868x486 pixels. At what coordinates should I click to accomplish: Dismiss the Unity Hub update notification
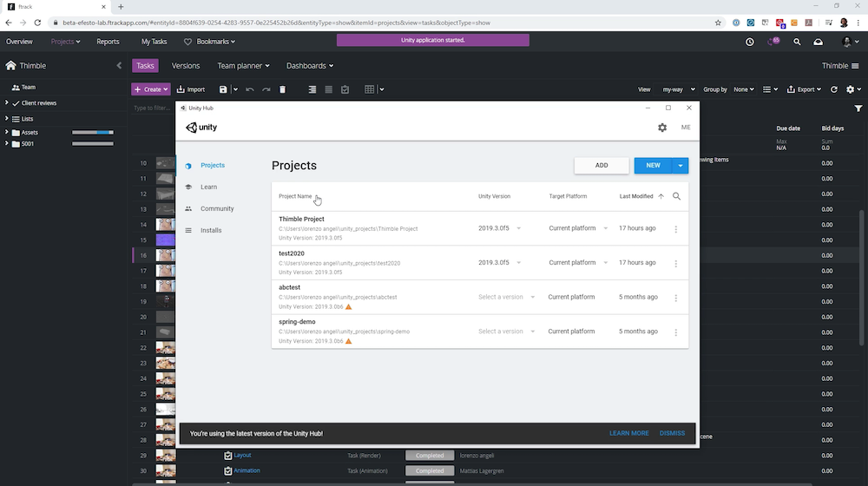[672, 433]
